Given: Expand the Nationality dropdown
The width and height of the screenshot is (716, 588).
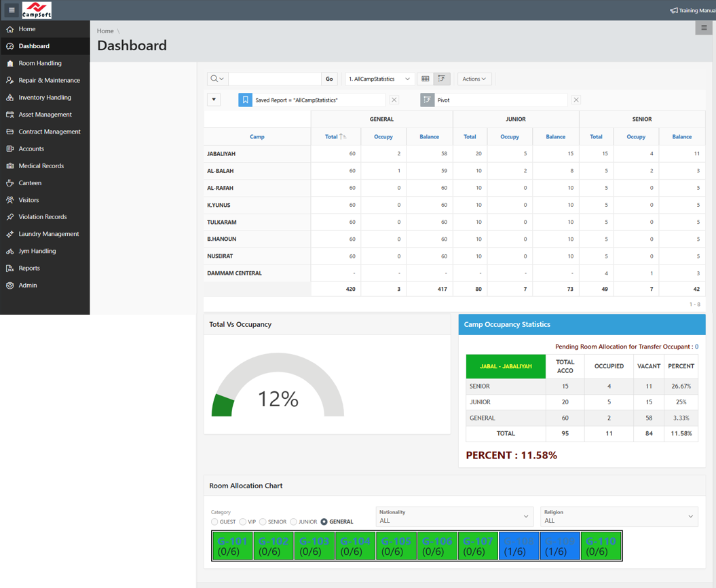Looking at the screenshot, I should point(454,517).
